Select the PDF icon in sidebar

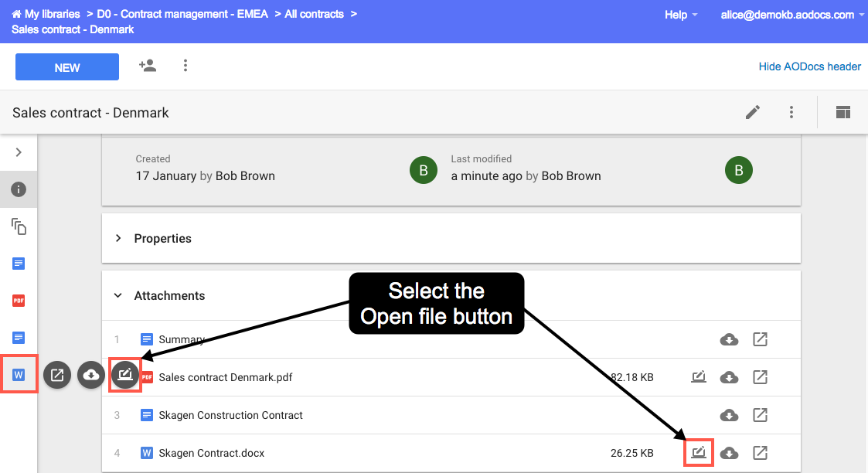(x=19, y=301)
